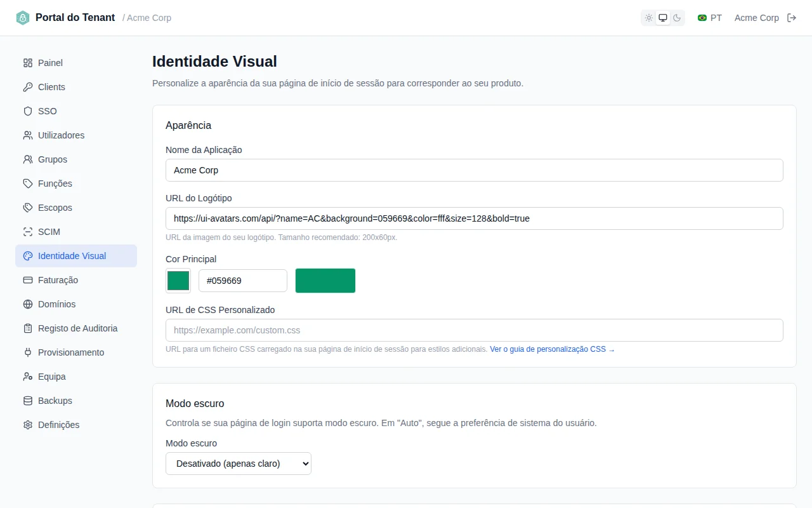Select system theme monitor icon
The height and width of the screenshot is (508, 812).
coord(663,18)
